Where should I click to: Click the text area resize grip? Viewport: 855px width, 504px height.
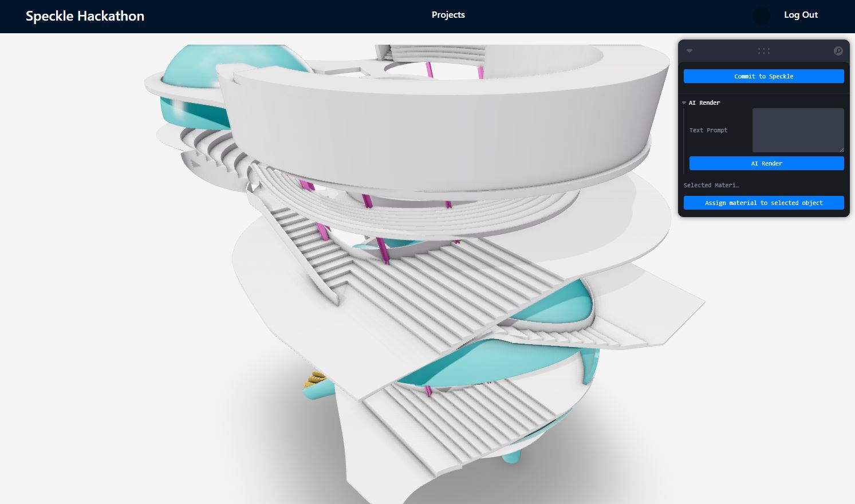pos(841,149)
